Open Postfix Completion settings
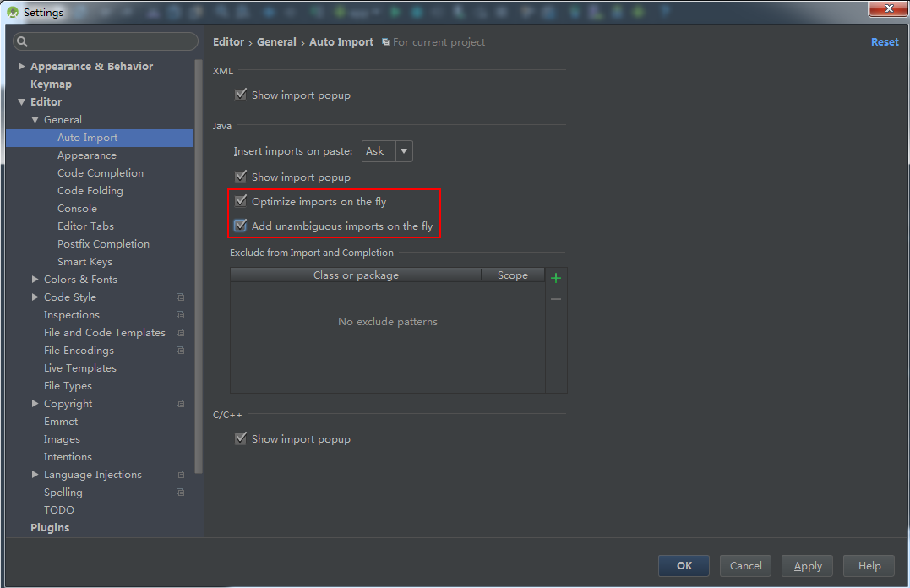 103,244
